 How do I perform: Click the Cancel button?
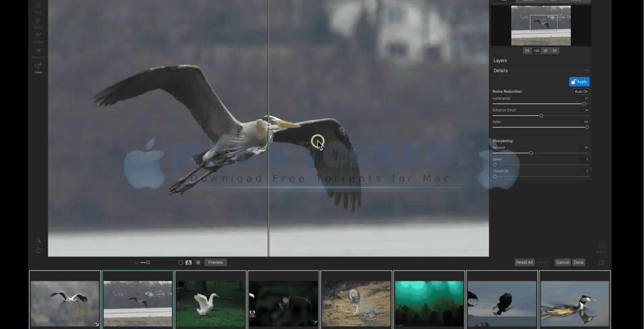[x=562, y=262]
